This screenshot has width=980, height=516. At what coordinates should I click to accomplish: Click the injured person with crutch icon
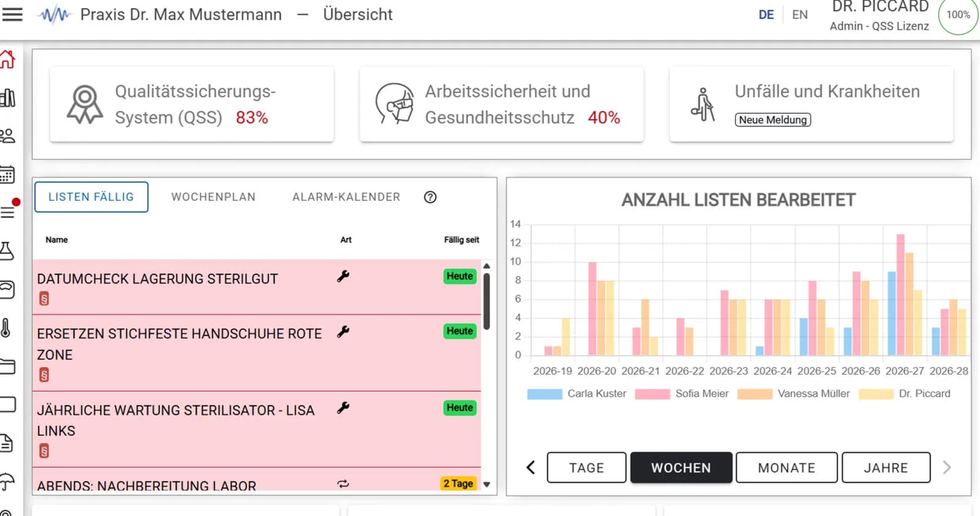(703, 104)
